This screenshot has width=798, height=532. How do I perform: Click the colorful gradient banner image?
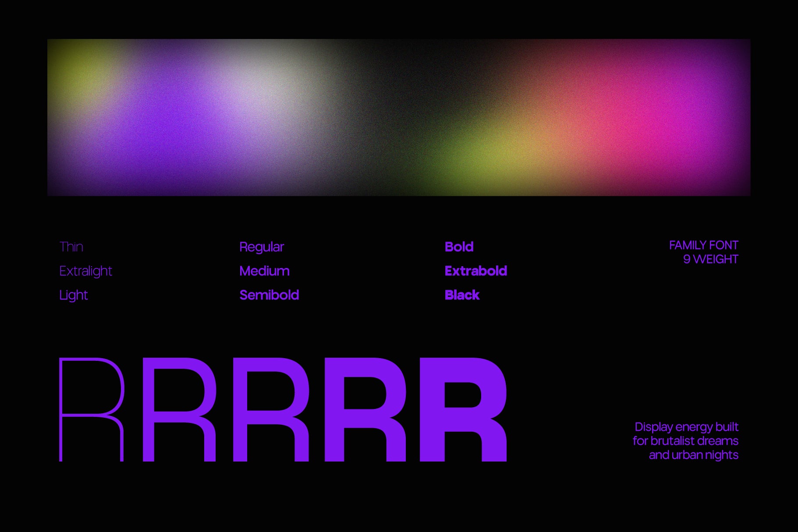point(399,117)
